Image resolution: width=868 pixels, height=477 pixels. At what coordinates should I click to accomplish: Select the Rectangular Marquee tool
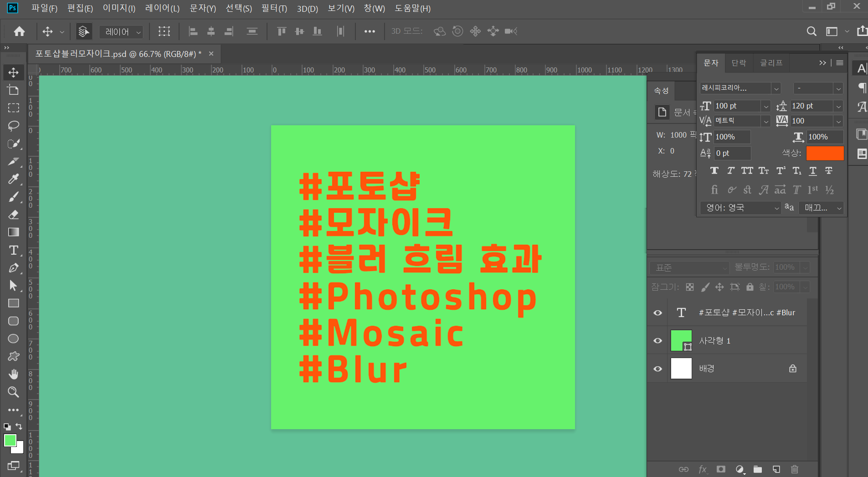[x=13, y=108]
